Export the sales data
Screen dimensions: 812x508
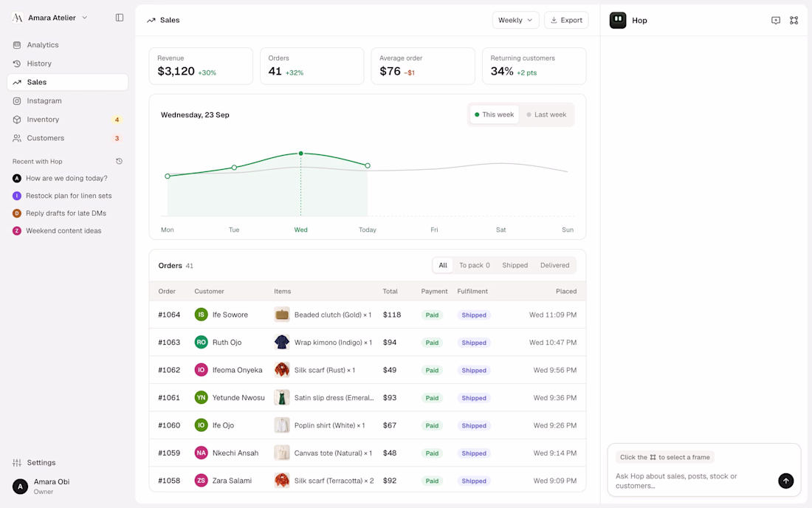(x=566, y=20)
